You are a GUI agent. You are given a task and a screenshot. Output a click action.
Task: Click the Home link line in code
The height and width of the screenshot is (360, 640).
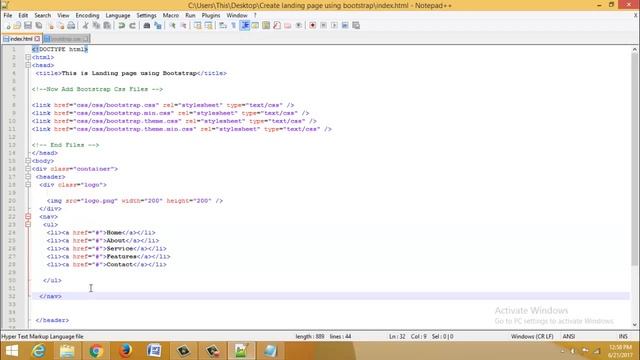pyautogui.click(x=101, y=233)
